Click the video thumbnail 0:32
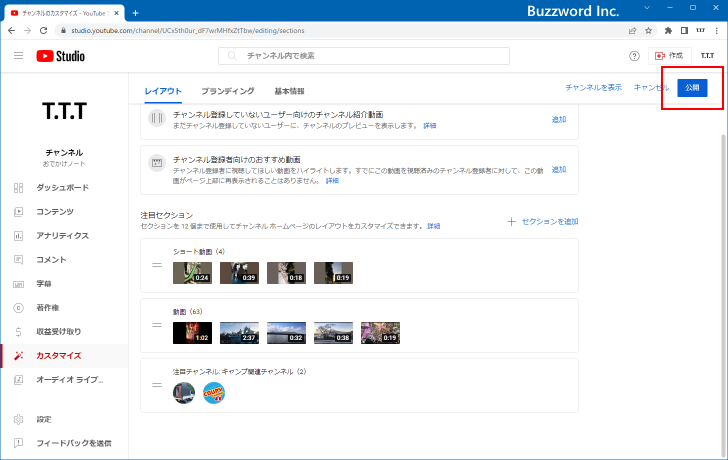The image size is (728, 460). pyautogui.click(x=286, y=333)
